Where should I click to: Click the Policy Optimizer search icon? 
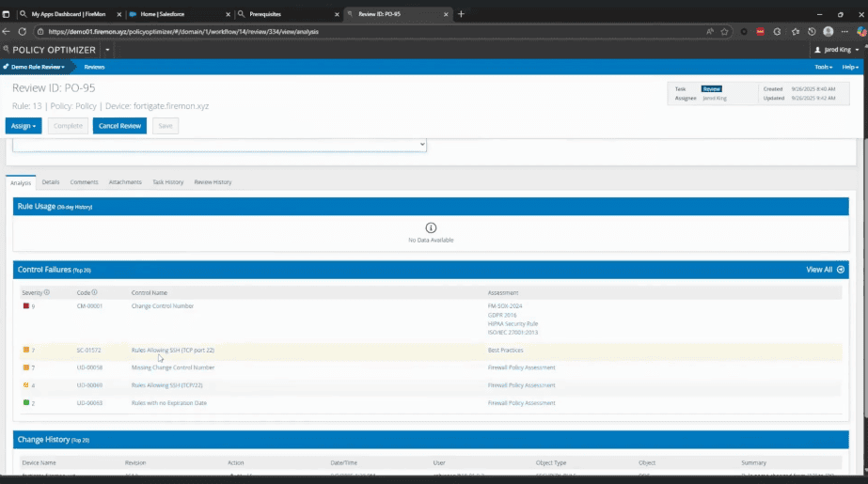(x=7, y=50)
